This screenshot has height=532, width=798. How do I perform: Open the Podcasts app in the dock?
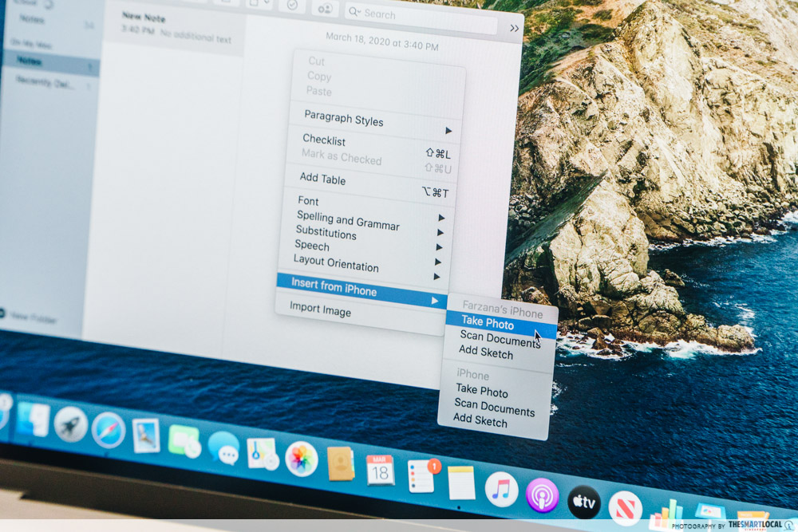(543, 495)
